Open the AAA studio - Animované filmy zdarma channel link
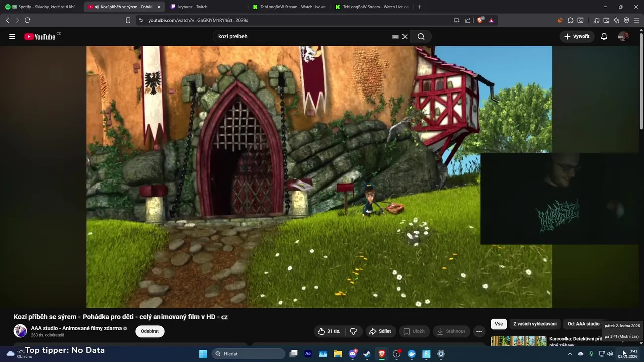 point(76,328)
